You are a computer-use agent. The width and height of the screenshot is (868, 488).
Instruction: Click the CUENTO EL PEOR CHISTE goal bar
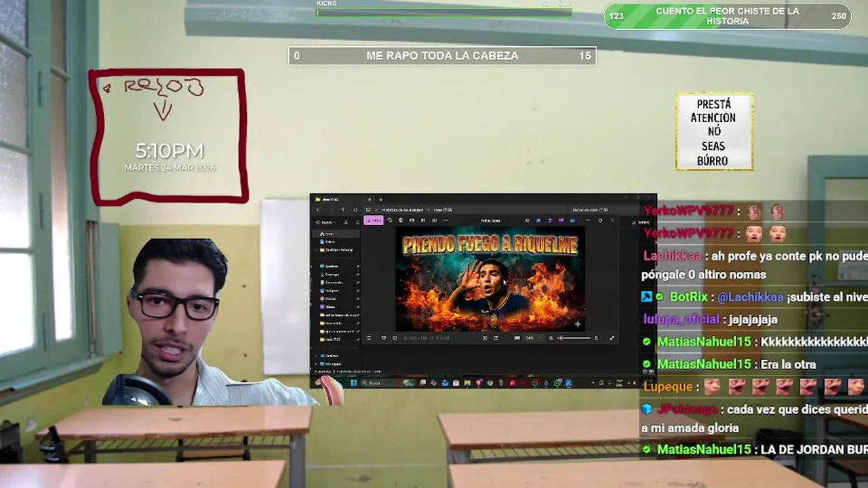point(728,16)
